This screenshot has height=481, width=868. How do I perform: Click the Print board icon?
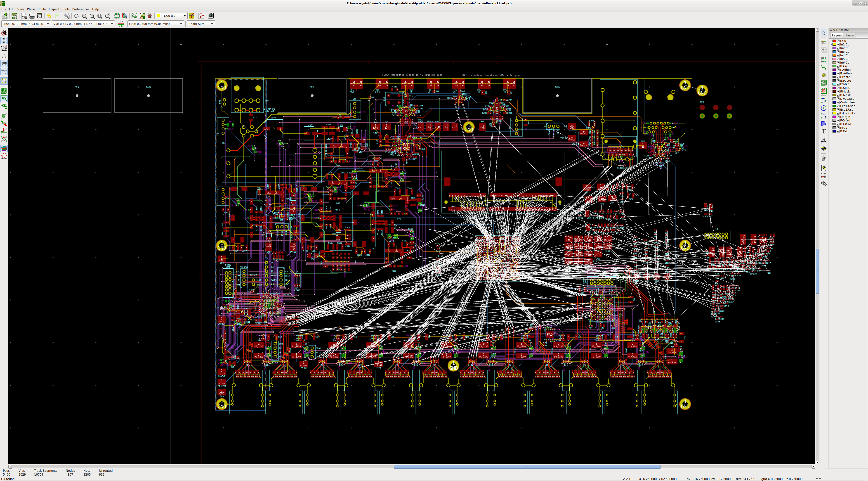pos(32,16)
